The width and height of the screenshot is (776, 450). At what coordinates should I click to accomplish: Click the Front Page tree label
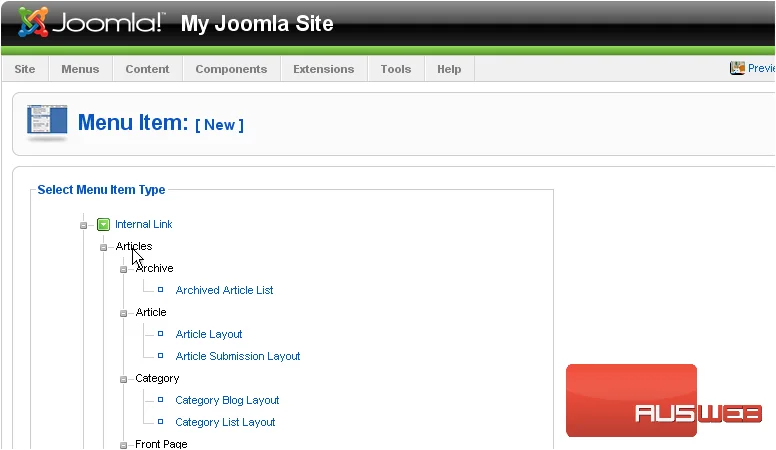(x=161, y=444)
